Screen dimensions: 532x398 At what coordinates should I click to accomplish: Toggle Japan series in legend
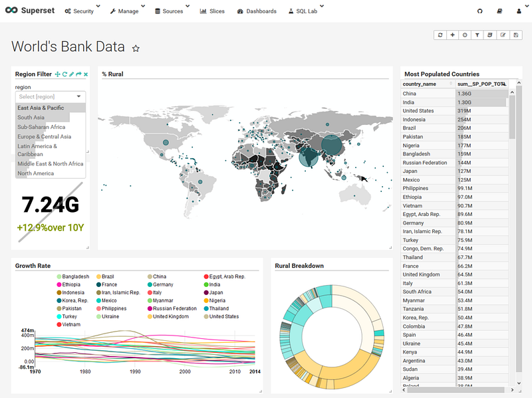pyautogui.click(x=213, y=292)
